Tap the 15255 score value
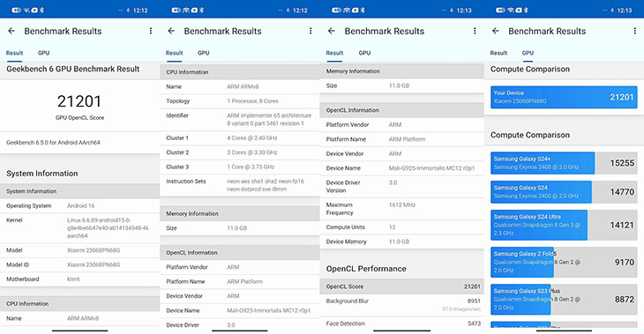This screenshot has width=644, height=334. [622, 163]
